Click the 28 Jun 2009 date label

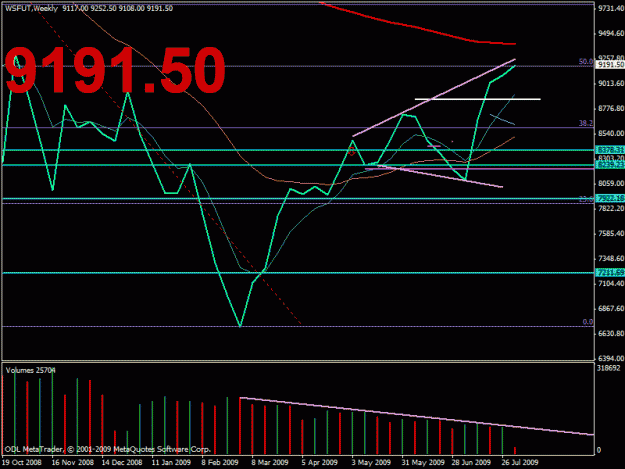[x=471, y=462]
